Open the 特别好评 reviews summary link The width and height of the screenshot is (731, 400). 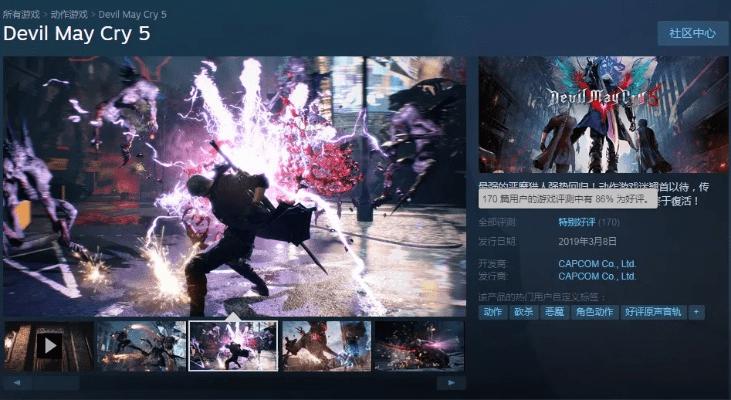[576, 222]
